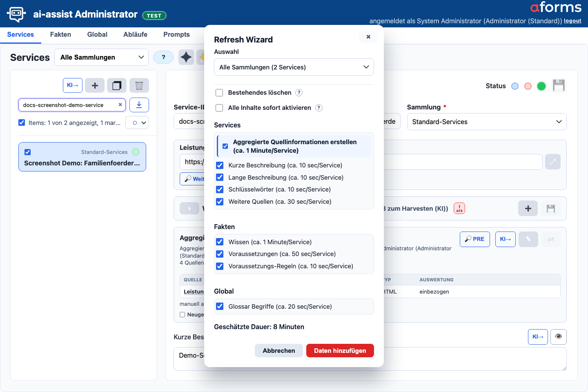Open the Sammlung Standard-Services dropdown
Screen dimensions: 588x392
click(x=487, y=122)
